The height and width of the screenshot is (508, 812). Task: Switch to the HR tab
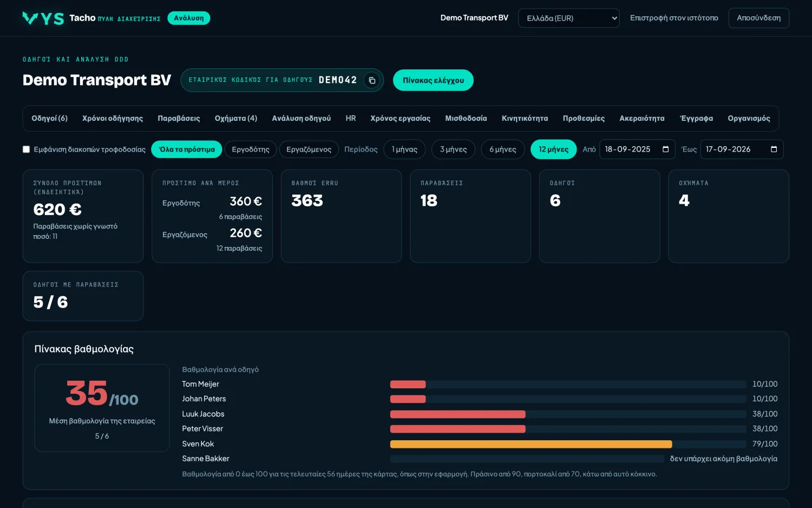coord(351,119)
